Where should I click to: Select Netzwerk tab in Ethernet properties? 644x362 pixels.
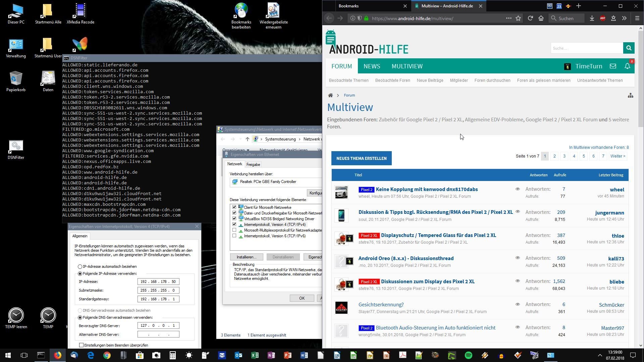point(234,164)
